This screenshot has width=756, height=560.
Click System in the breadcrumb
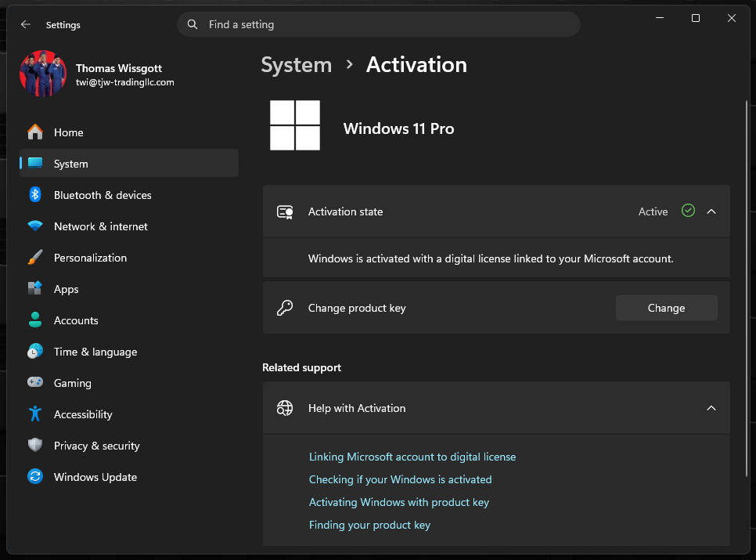click(x=296, y=65)
